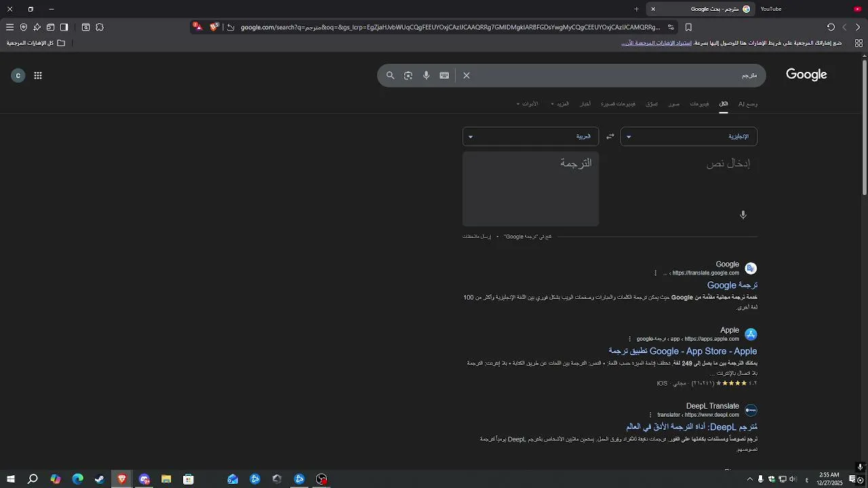
Task: Open the Brave wallet toolbar icon
Action: click(x=50, y=27)
